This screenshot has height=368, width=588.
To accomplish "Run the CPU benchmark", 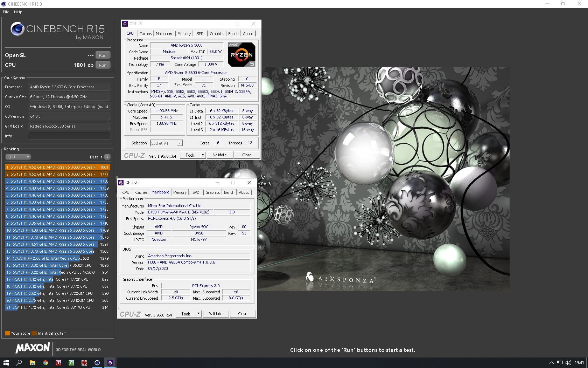I will 103,65.
